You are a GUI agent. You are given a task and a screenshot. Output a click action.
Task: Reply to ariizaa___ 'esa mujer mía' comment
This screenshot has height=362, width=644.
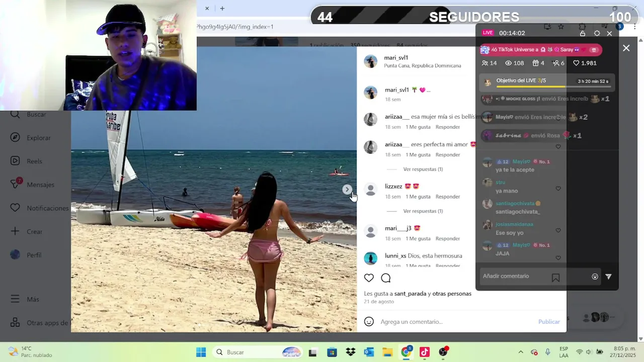448,127
